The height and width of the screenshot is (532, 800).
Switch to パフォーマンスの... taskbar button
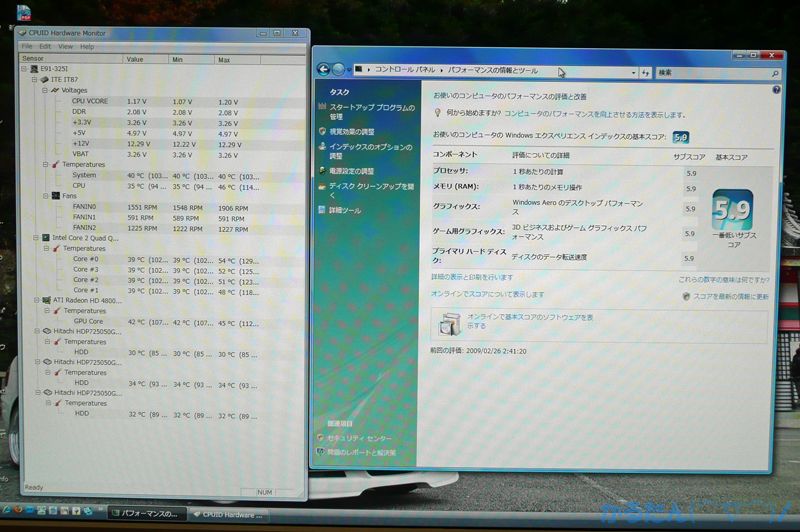click(146, 513)
